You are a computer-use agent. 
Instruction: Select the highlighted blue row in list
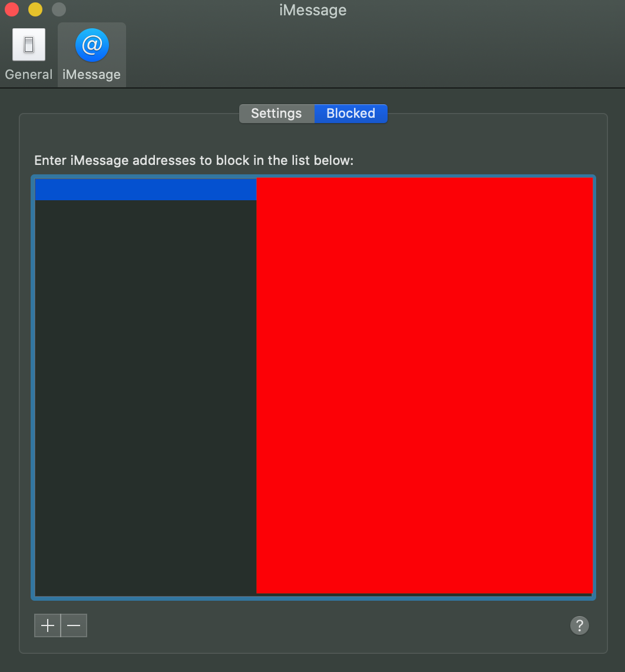click(x=145, y=190)
